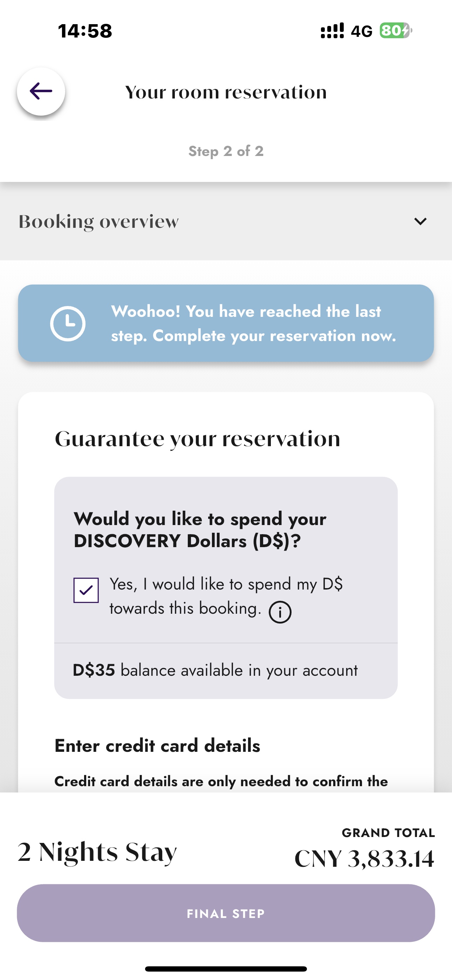Tap the 2 Nights Stay label

97,852
